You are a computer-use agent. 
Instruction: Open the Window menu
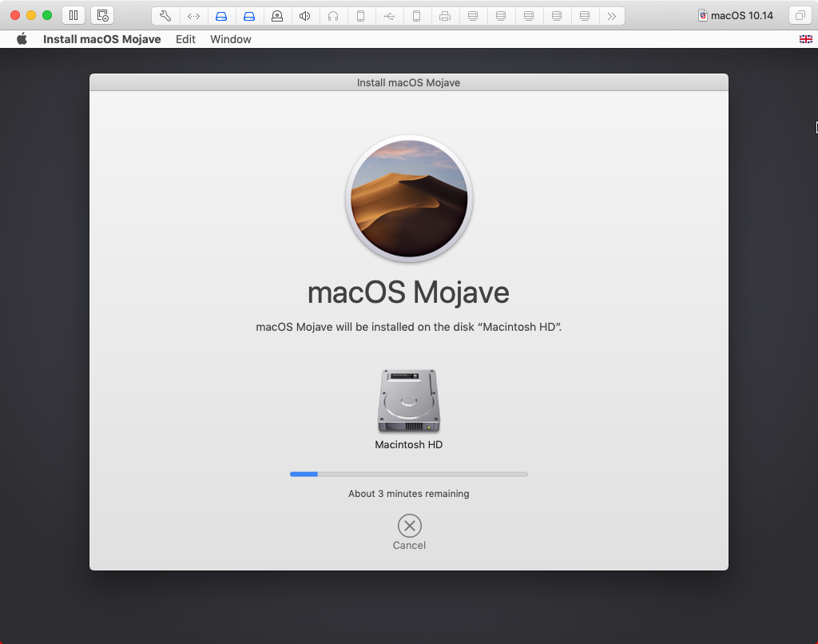230,38
